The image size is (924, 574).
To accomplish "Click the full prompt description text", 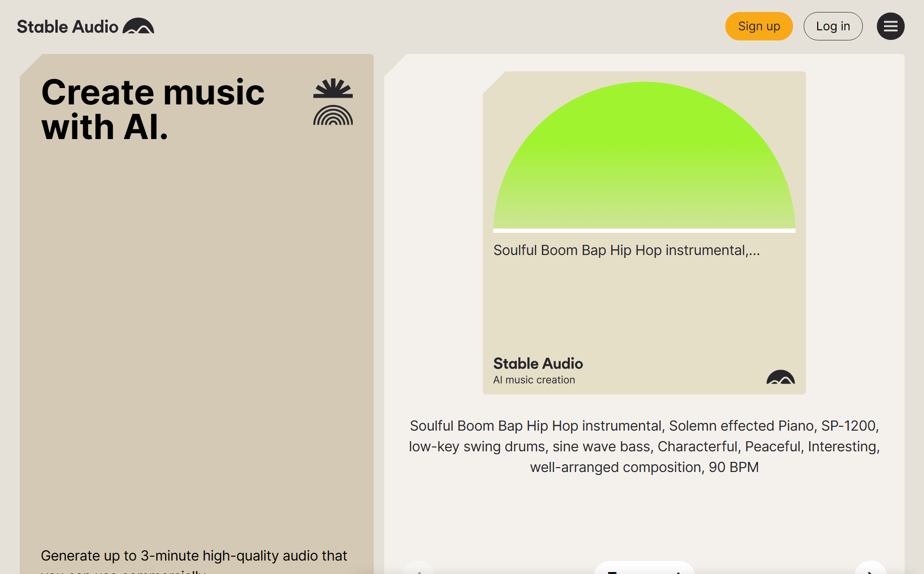I will click(x=644, y=446).
